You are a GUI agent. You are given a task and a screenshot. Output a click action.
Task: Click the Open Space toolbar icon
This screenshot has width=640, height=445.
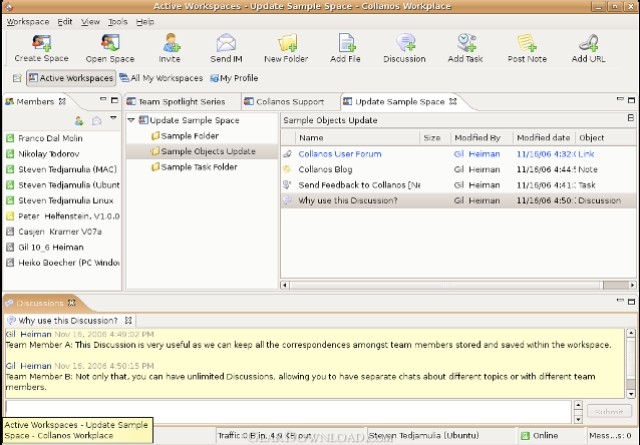tap(110, 43)
